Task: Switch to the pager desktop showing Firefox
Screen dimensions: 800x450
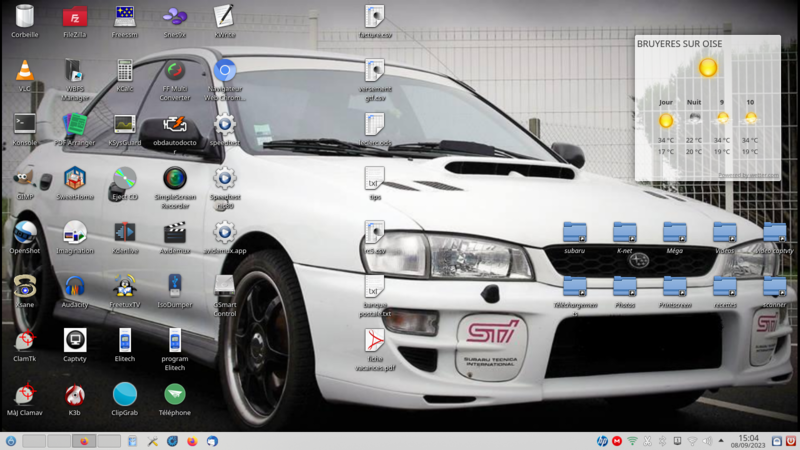Action: click(x=84, y=441)
